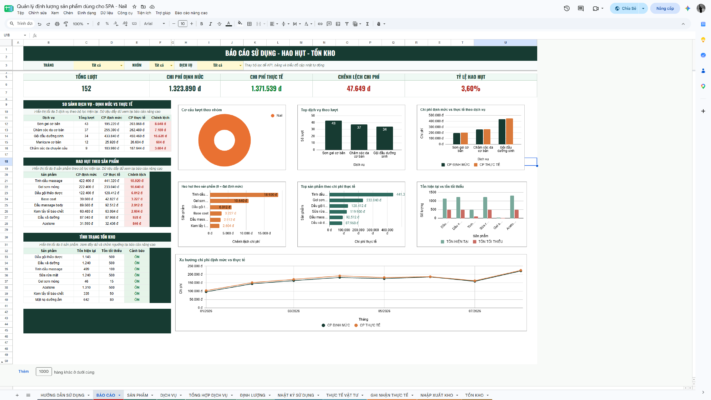Click the Print icon
Screen dimensions: 711x400
57,24
